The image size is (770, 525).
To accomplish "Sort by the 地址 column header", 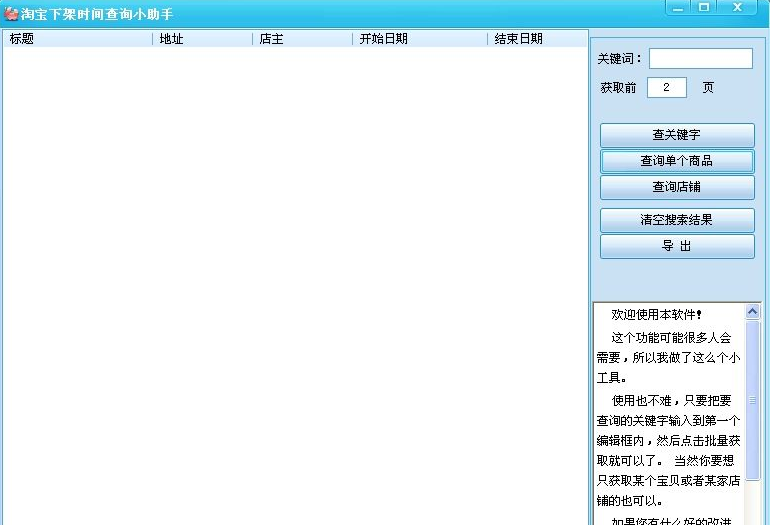I will 203,39.
